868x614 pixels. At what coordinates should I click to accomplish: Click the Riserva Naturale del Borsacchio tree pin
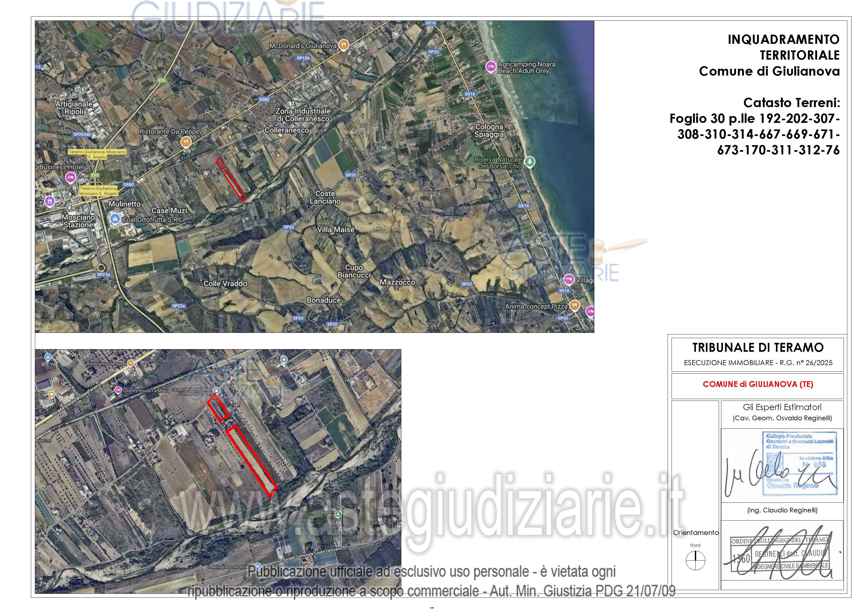coord(530,161)
